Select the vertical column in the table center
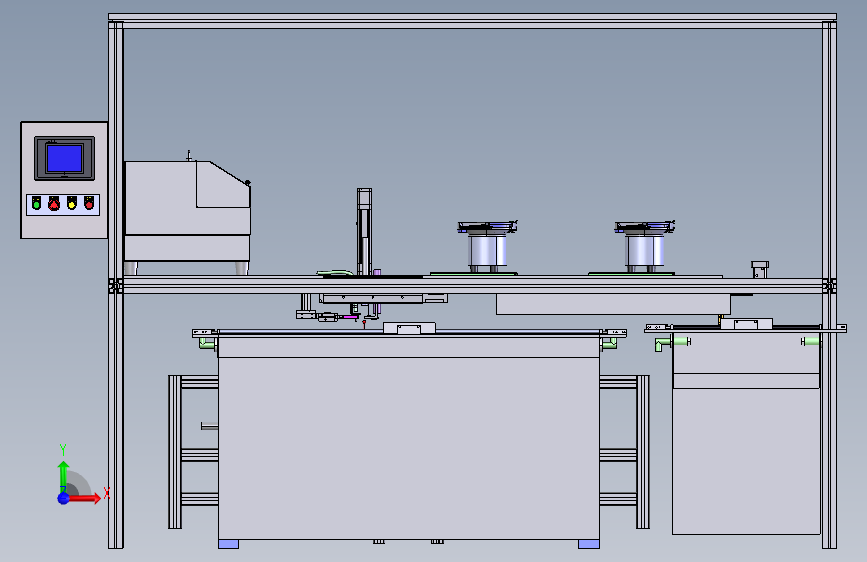This screenshot has height=562, width=867. 364,232
